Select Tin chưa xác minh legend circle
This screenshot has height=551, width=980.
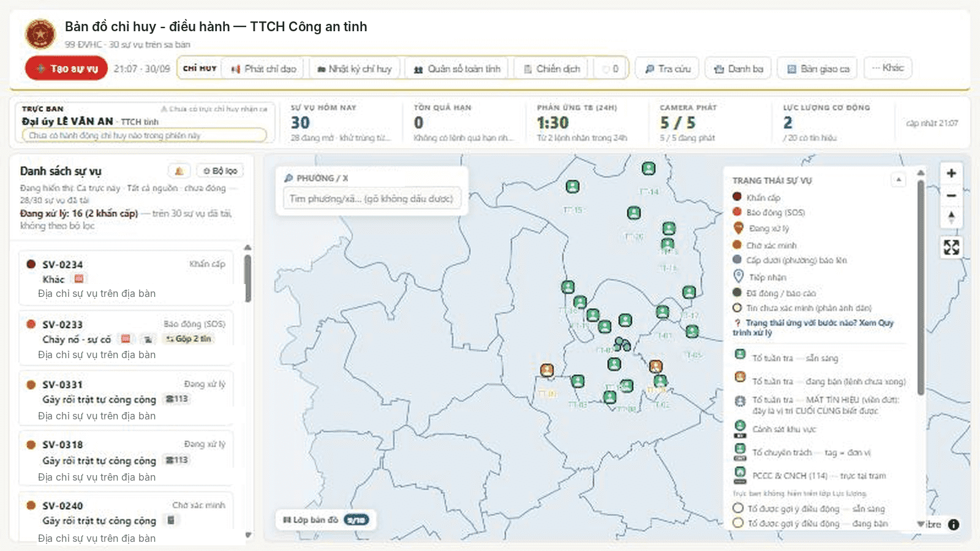(737, 308)
